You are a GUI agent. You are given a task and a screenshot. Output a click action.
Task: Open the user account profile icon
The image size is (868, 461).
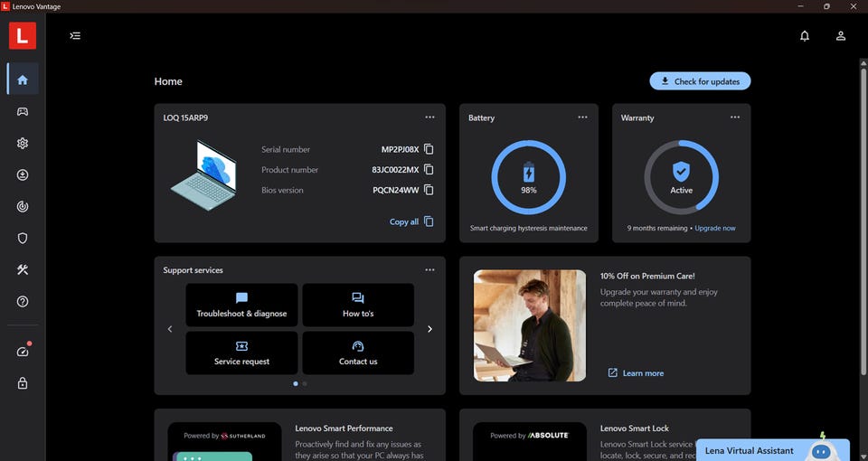[841, 36]
